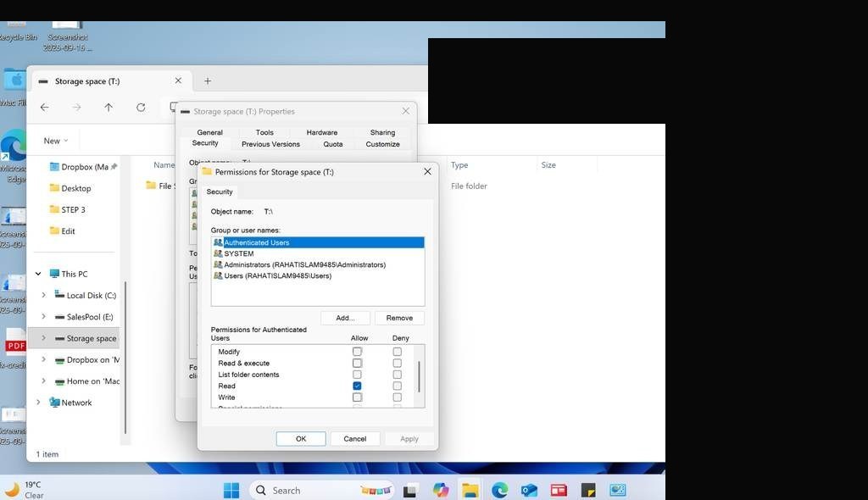
Task: Open the Edit folder in sidebar
Action: 62,231
